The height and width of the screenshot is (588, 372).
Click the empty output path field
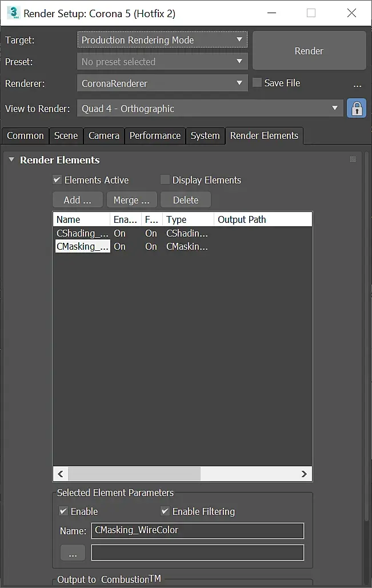click(x=198, y=553)
